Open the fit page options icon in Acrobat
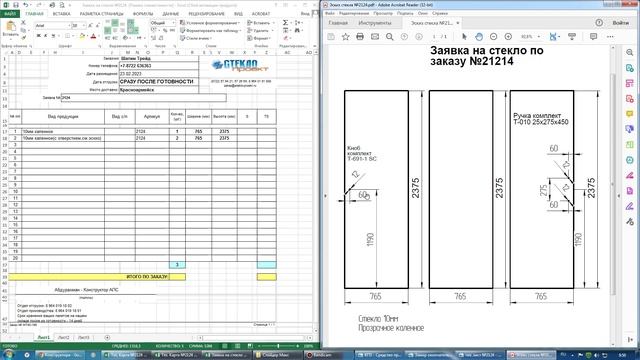 pyautogui.click(x=554, y=37)
